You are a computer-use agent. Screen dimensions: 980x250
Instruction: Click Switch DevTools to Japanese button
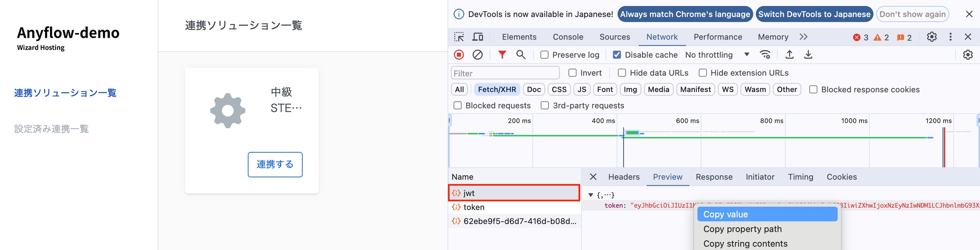[814, 14]
